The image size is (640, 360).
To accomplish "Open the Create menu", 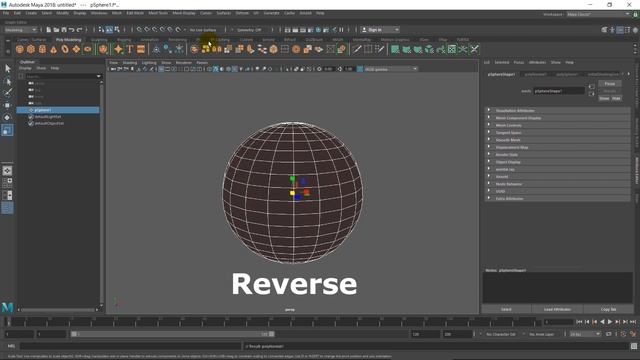I will point(31,13).
